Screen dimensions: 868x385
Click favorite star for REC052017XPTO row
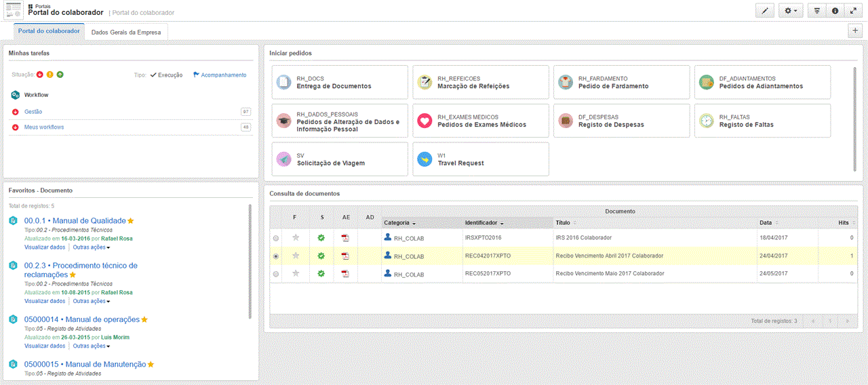pos(296,274)
